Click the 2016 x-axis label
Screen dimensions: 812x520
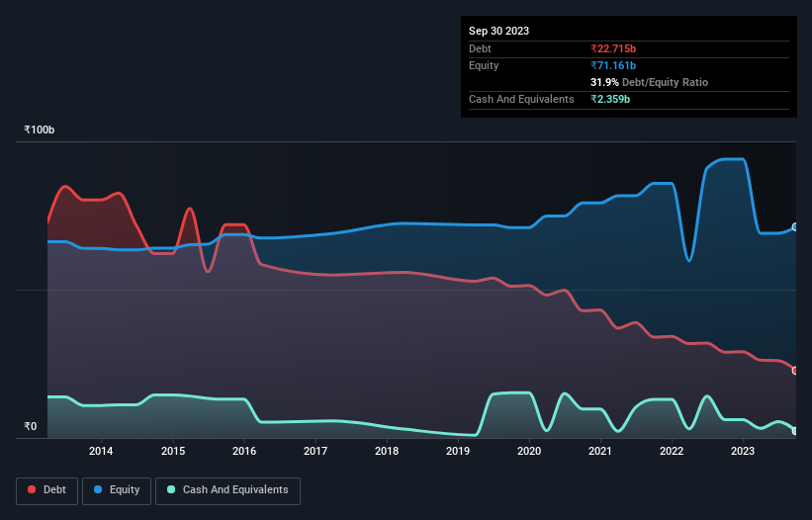pos(244,451)
